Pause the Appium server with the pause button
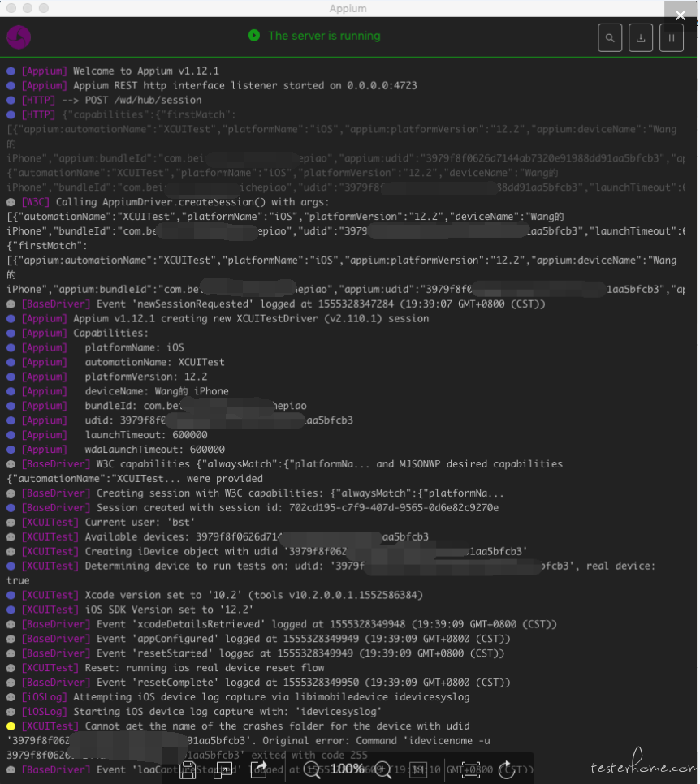 pyautogui.click(x=672, y=37)
